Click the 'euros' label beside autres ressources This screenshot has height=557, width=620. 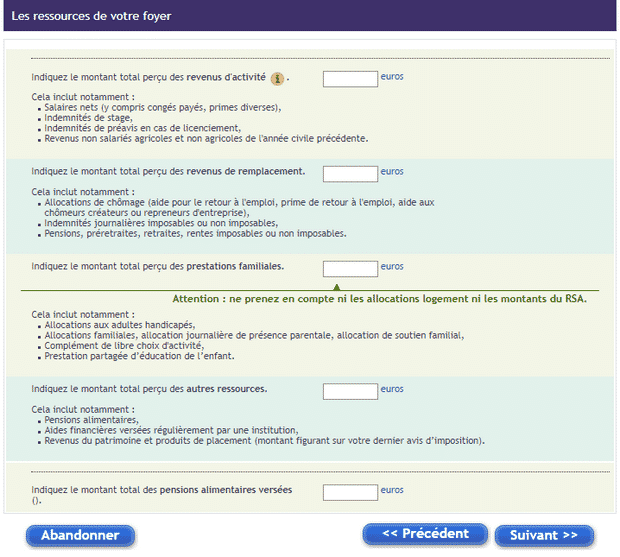(392, 389)
